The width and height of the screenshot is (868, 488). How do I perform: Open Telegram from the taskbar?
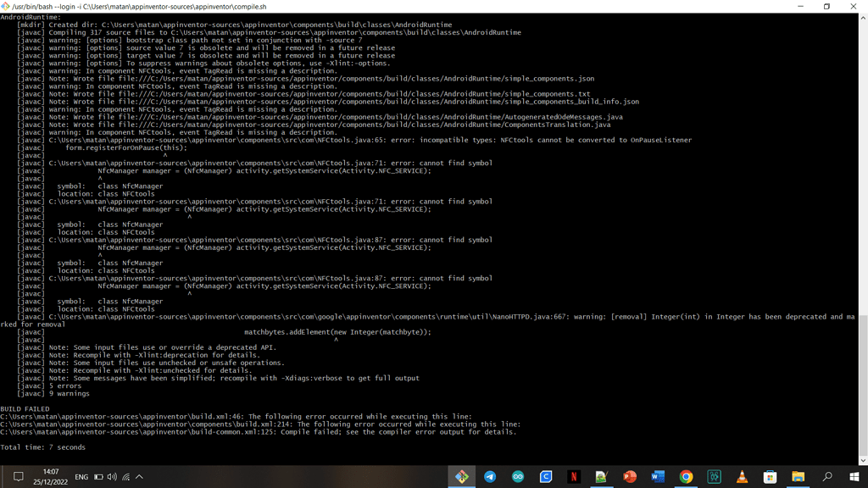tap(490, 475)
